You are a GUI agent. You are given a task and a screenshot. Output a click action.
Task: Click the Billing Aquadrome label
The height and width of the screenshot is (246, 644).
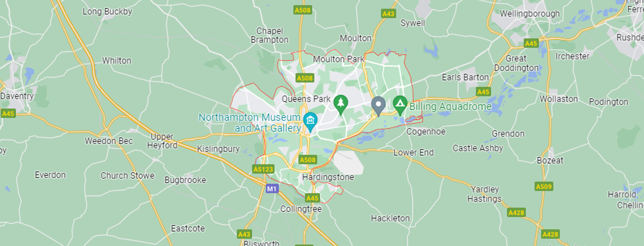coord(450,107)
